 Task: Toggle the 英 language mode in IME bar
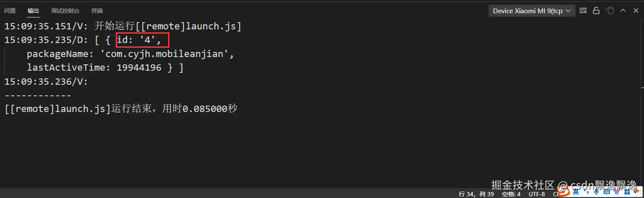(576, 192)
